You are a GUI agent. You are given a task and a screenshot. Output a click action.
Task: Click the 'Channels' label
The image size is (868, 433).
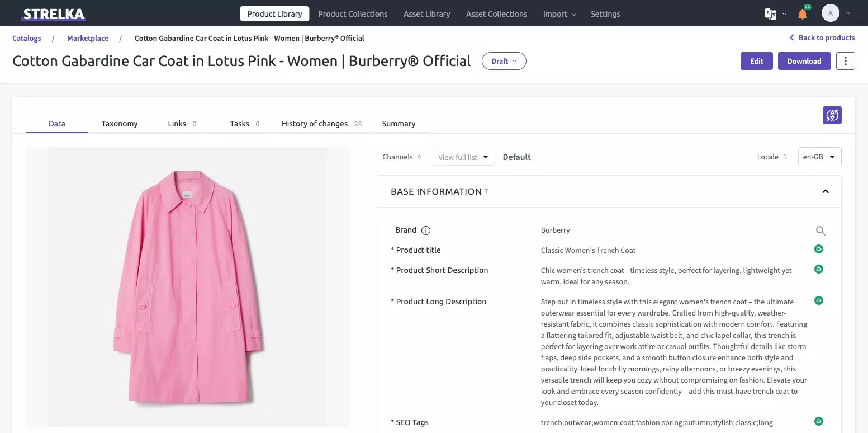397,157
